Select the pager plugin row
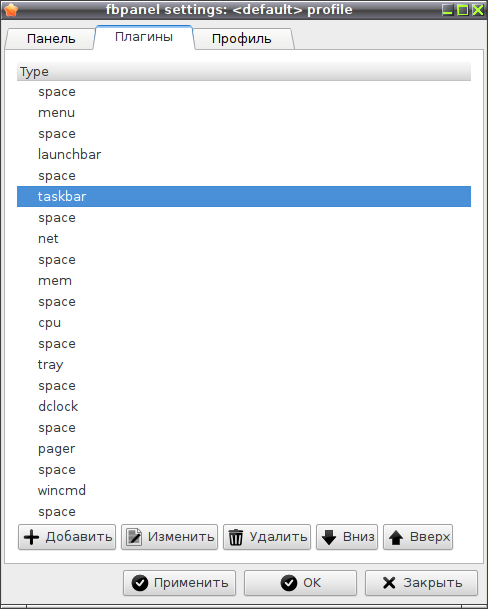 (244, 448)
